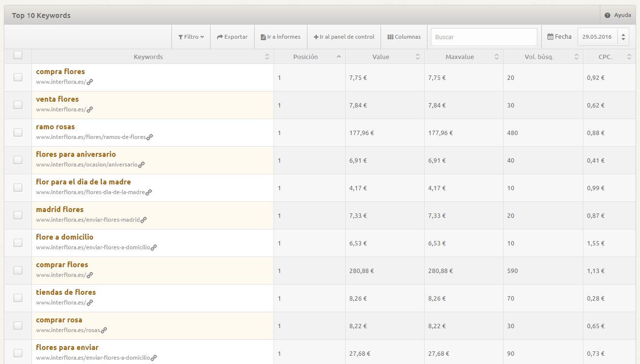
Task: Sort by Vol. búsq. column arrows
Action: [576, 57]
